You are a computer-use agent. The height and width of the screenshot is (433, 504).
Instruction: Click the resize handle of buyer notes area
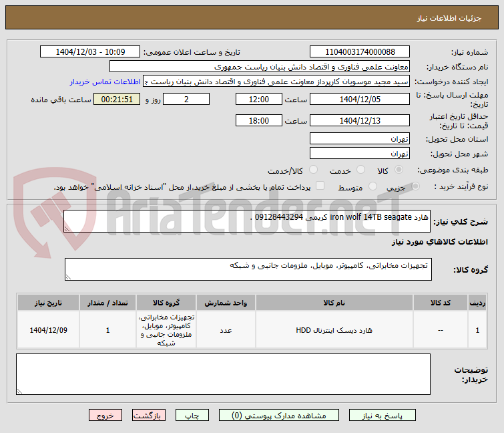(19, 391)
